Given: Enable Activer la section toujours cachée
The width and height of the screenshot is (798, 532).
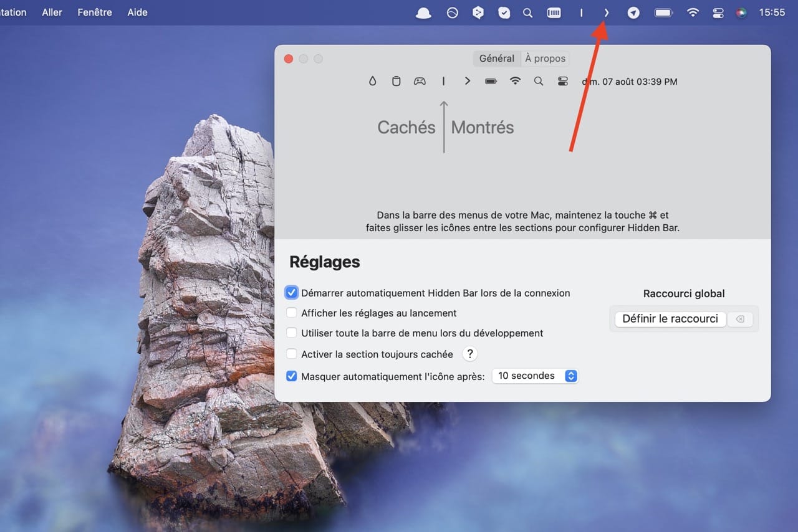Looking at the screenshot, I should [291, 354].
